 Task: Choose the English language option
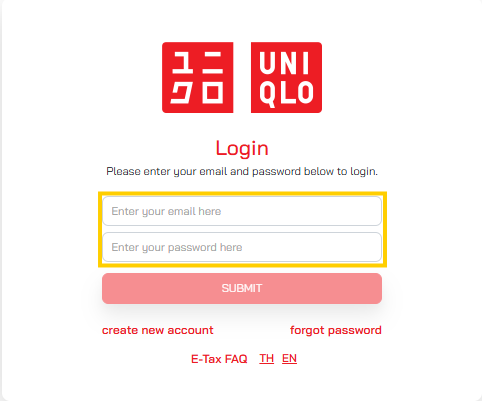pos(289,359)
